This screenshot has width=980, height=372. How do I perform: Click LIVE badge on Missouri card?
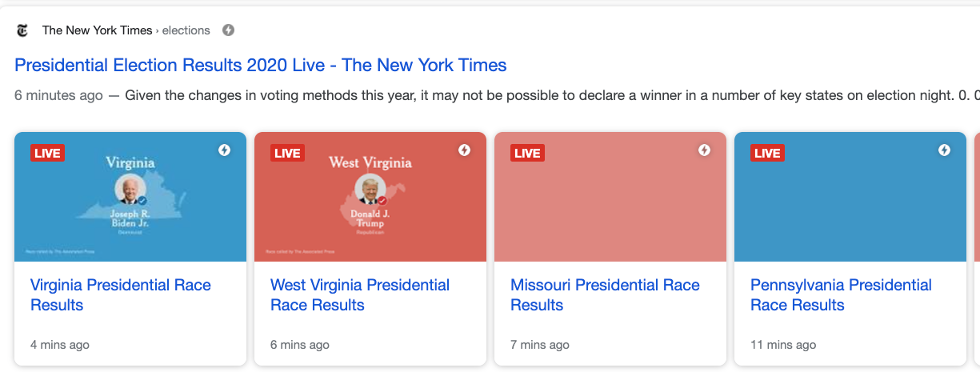click(527, 153)
